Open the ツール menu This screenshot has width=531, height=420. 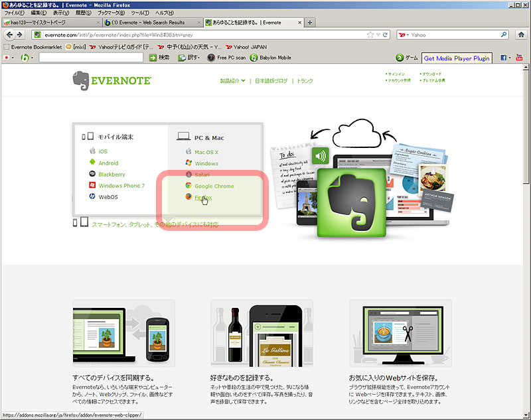tap(140, 13)
